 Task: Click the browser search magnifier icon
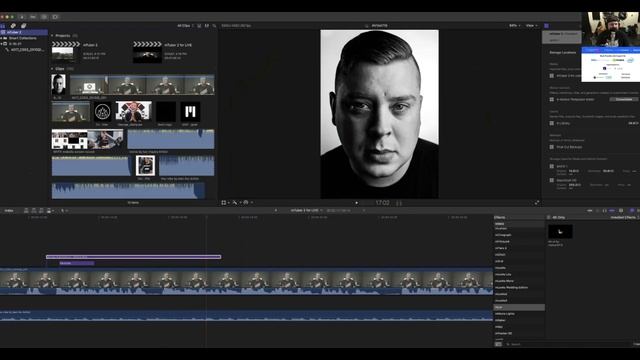214,26
